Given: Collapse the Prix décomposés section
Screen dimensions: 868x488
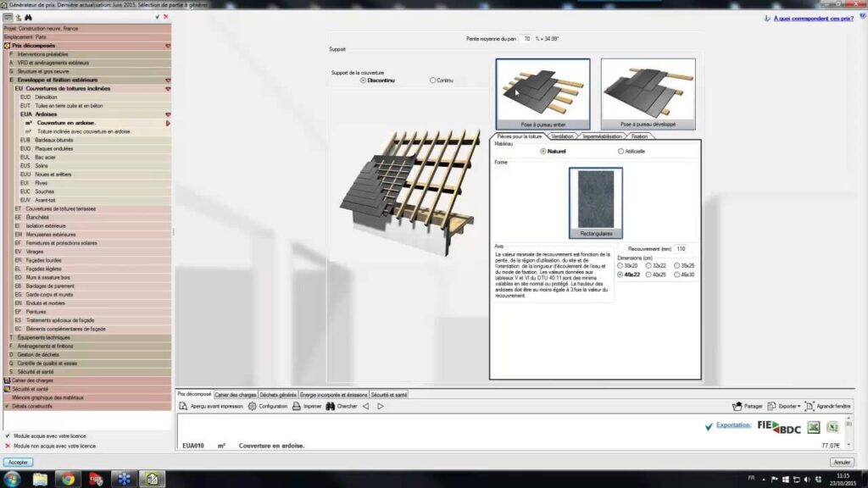Looking at the screenshot, I should click(168, 46).
